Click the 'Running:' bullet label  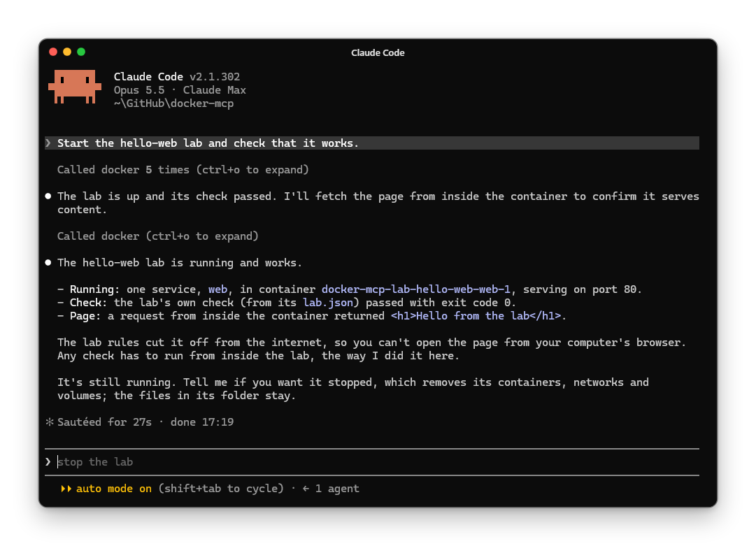tap(94, 289)
